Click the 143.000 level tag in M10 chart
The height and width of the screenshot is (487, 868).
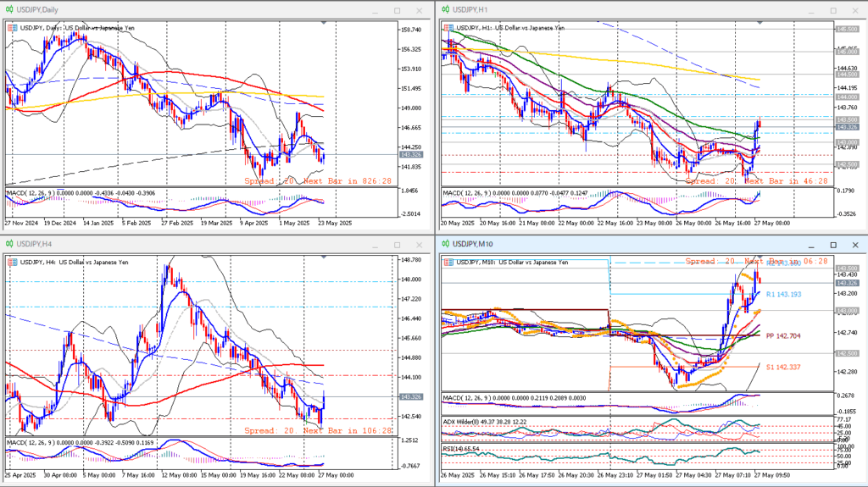(x=847, y=311)
